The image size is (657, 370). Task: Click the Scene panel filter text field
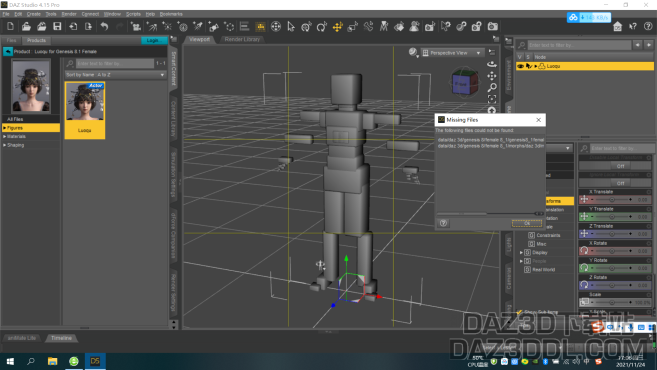coord(579,45)
